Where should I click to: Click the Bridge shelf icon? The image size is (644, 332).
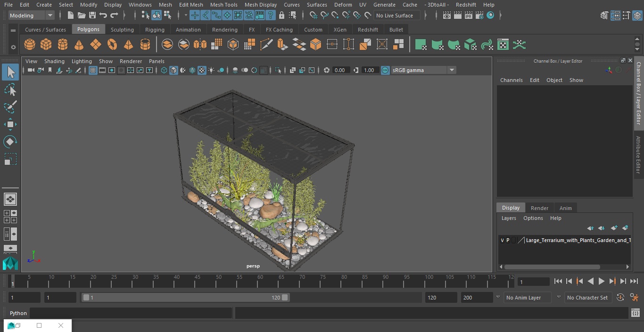(x=299, y=45)
